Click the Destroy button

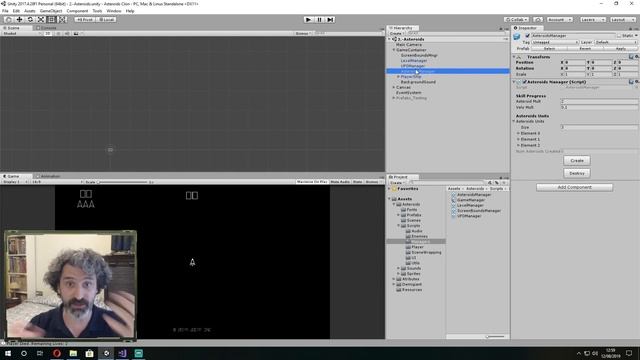point(577,173)
